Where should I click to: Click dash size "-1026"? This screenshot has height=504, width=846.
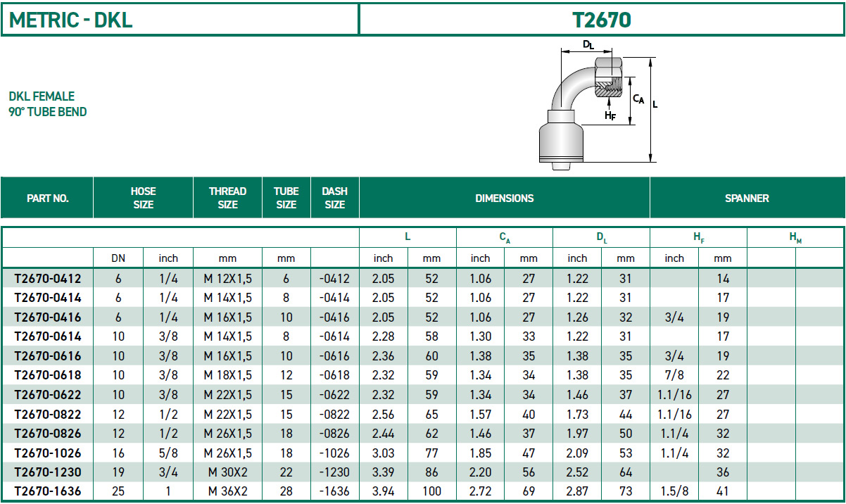coord(334,453)
